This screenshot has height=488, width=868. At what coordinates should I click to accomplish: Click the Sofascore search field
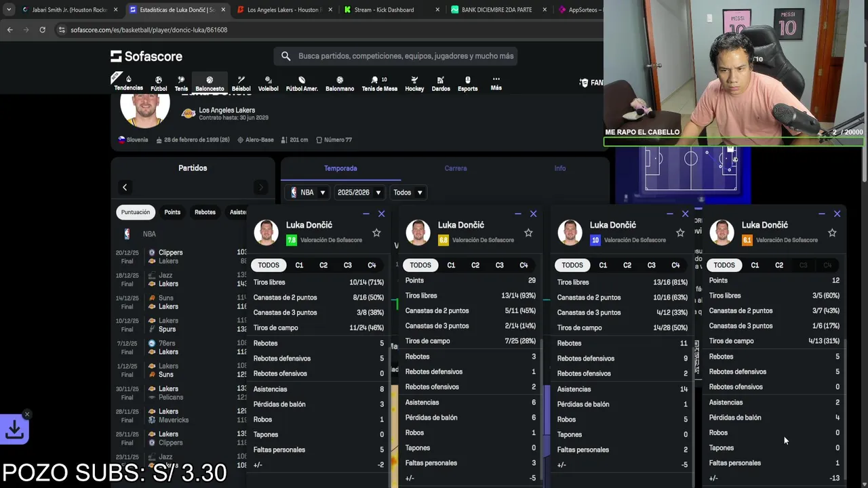395,56
